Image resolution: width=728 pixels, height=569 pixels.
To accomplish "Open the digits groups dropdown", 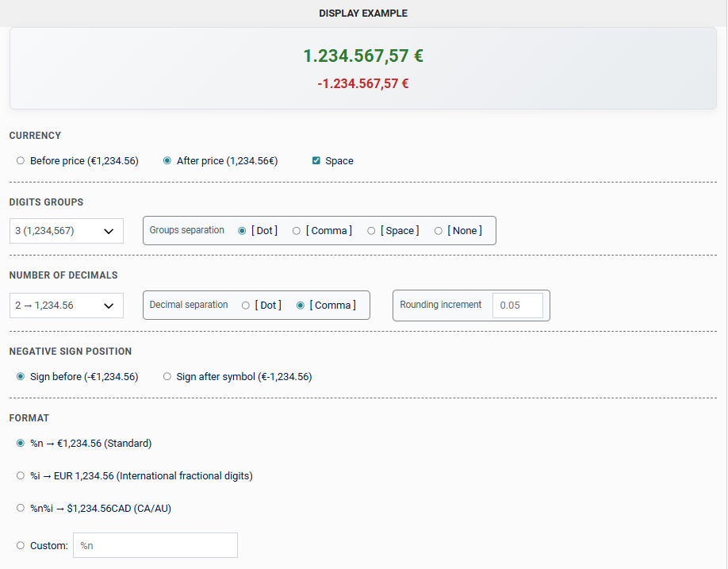I will [x=67, y=231].
